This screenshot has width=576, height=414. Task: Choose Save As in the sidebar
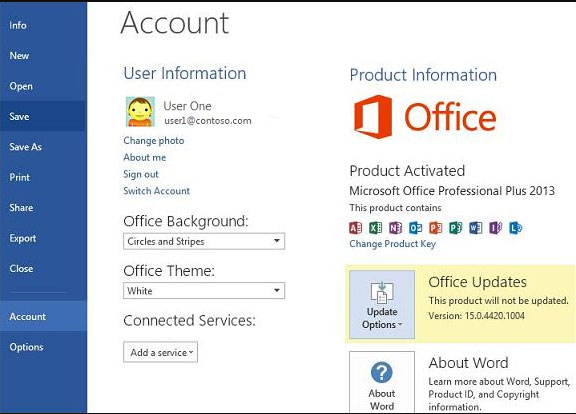(43, 147)
